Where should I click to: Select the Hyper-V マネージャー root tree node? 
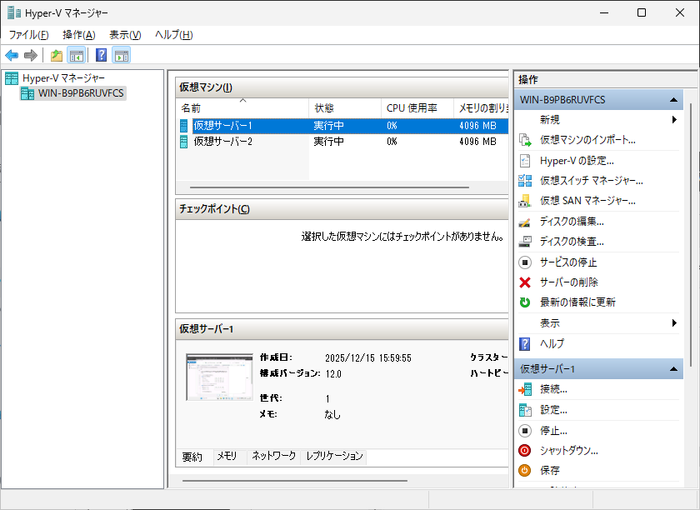(63, 78)
